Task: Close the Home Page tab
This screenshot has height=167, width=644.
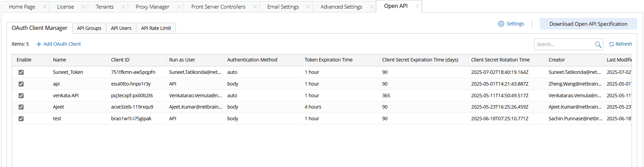Action: 44,7
